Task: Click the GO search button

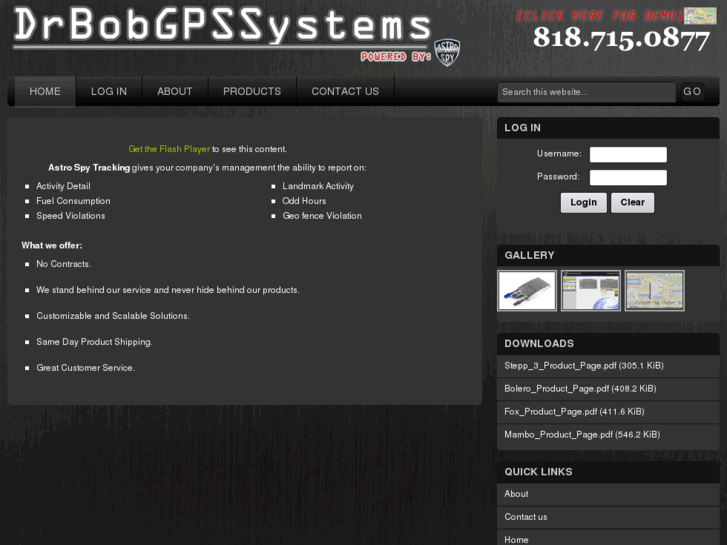Action: tap(692, 91)
